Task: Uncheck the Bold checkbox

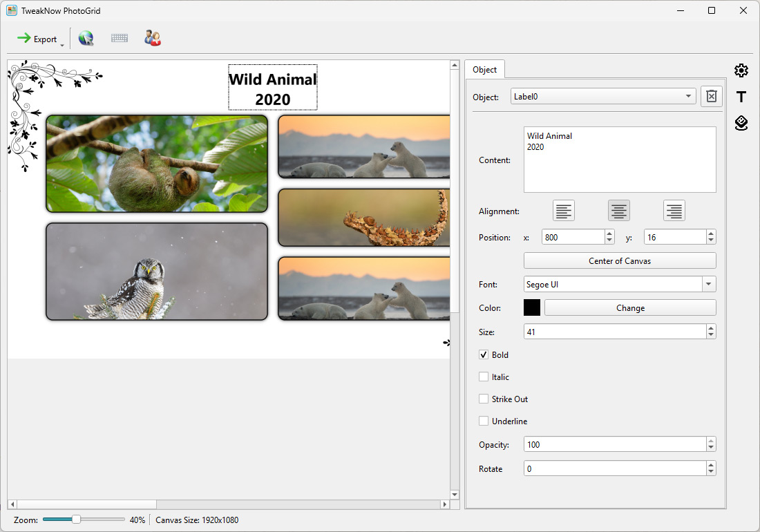Action: pyautogui.click(x=484, y=354)
